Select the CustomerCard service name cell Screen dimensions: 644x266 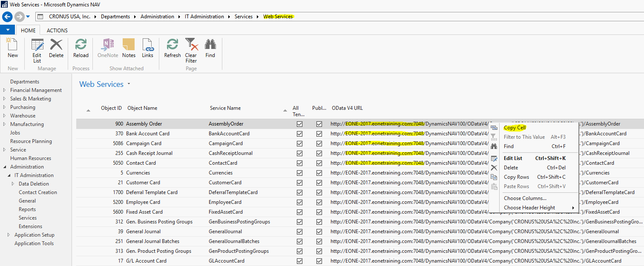(x=226, y=183)
